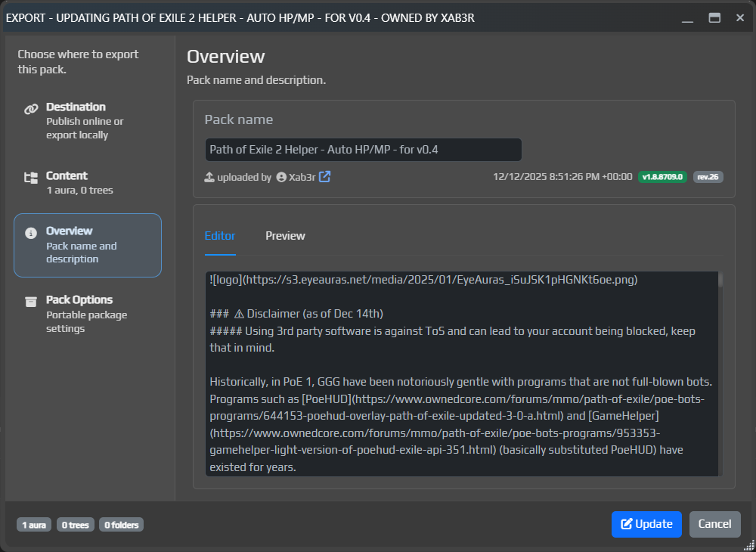Click inside the Pack name field
The width and height of the screenshot is (756, 552).
(x=363, y=150)
